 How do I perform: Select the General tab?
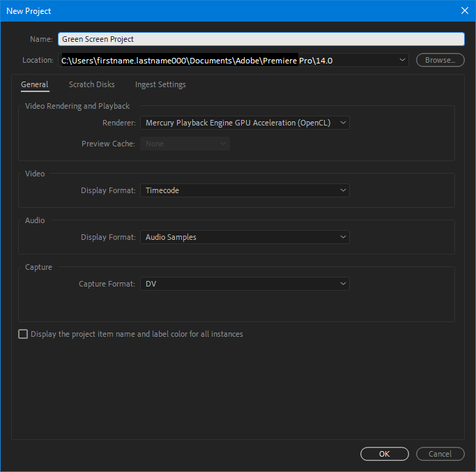pos(35,84)
